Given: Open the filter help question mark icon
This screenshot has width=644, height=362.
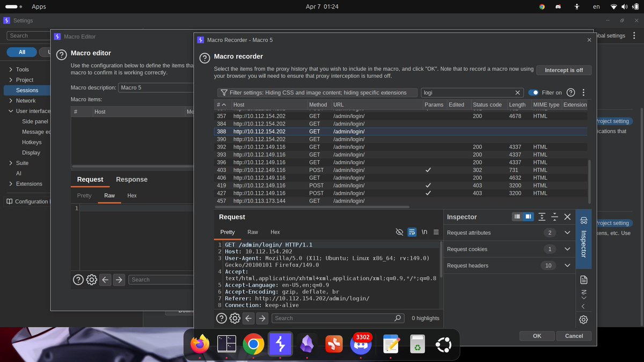Looking at the screenshot, I should (571, 92).
